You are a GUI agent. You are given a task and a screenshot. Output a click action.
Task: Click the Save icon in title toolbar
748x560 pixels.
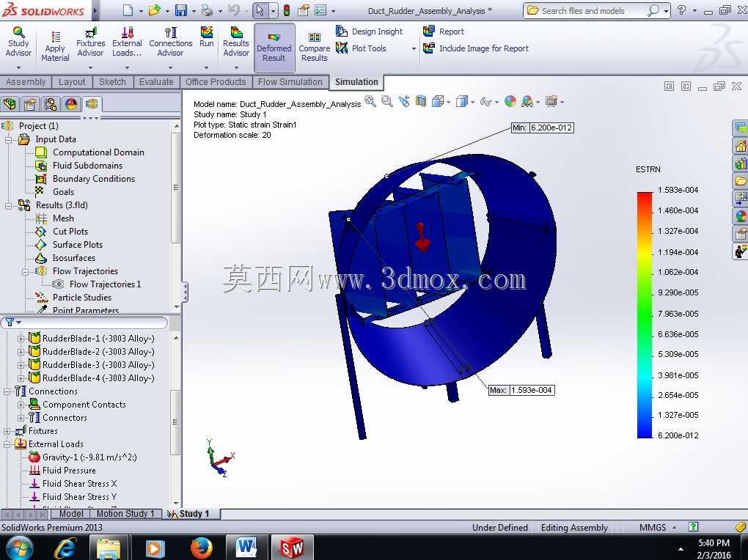pyautogui.click(x=181, y=10)
